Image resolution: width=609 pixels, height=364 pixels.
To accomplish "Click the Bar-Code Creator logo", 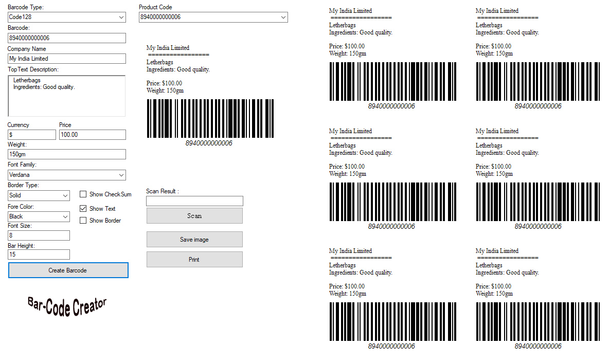I will click(67, 307).
